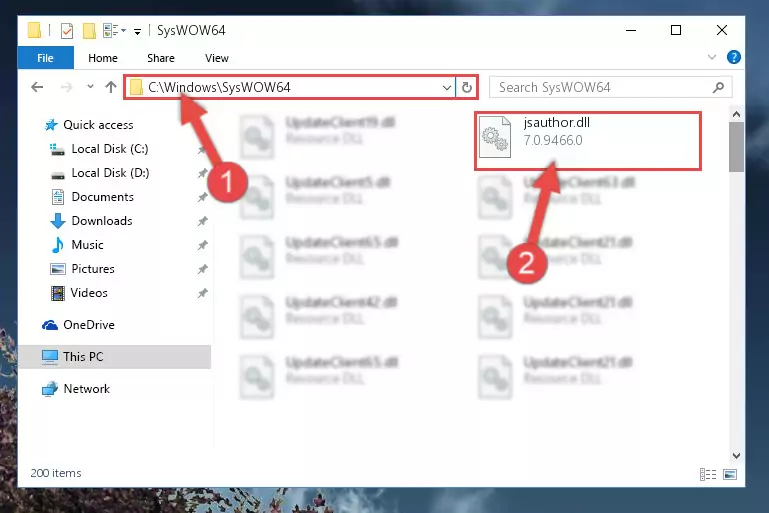Click the pin icon beside Music
This screenshot has height=513, width=769.
202,245
